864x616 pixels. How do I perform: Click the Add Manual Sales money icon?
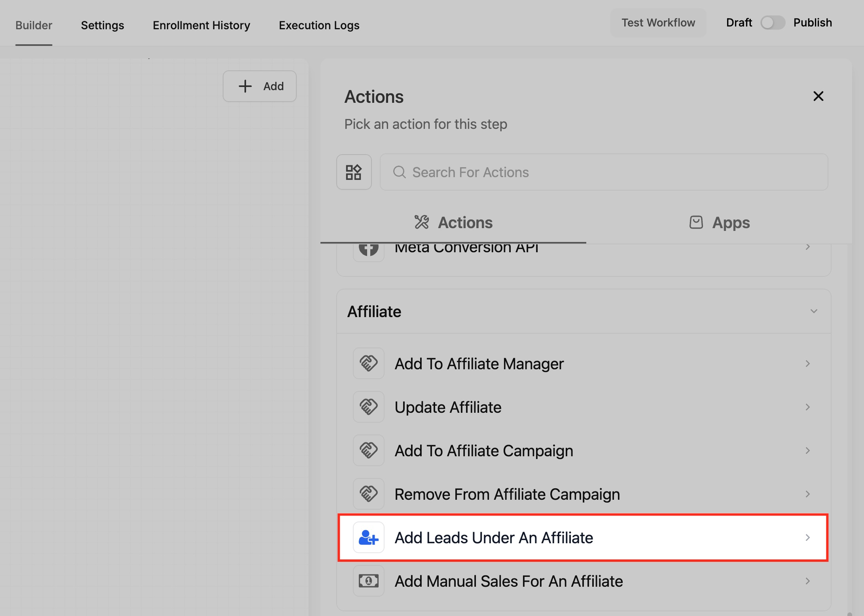click(368, 581)
